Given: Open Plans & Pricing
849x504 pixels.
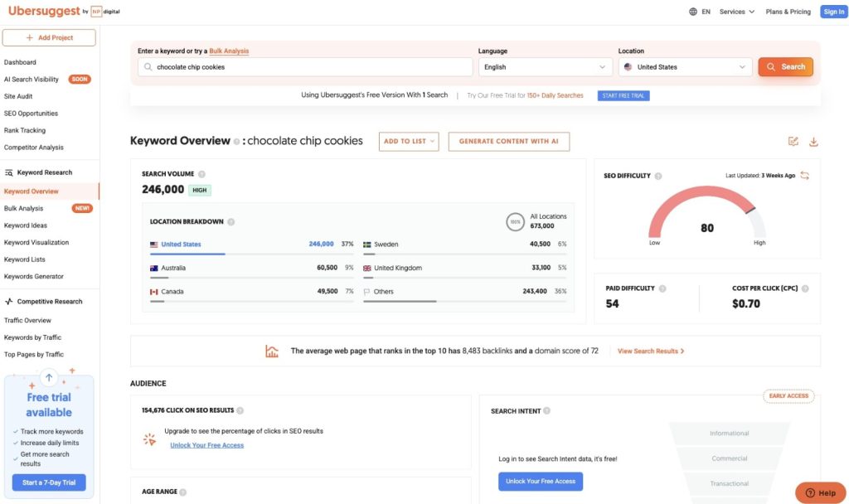Looking at the screenshot, I should [x=788, y=12].
